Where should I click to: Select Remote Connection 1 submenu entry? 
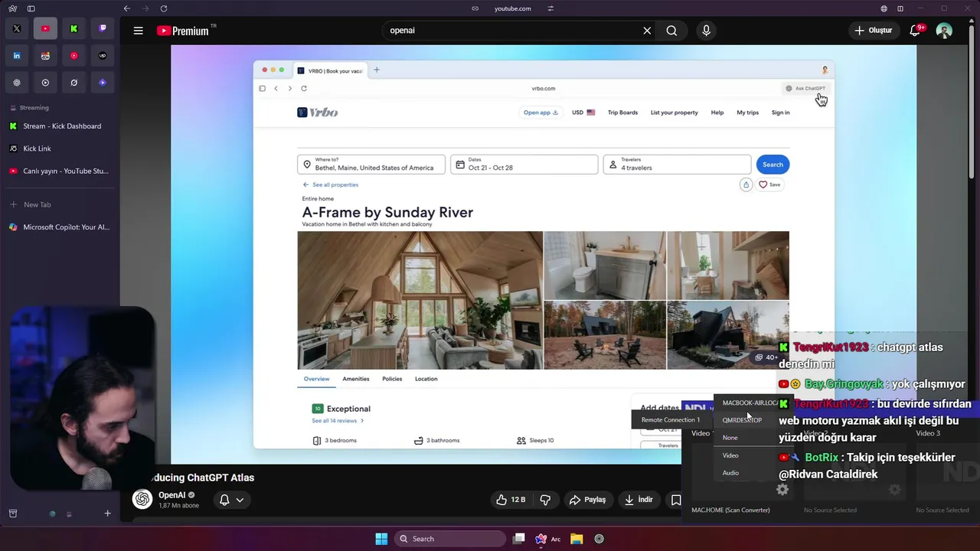coord(671,420)
